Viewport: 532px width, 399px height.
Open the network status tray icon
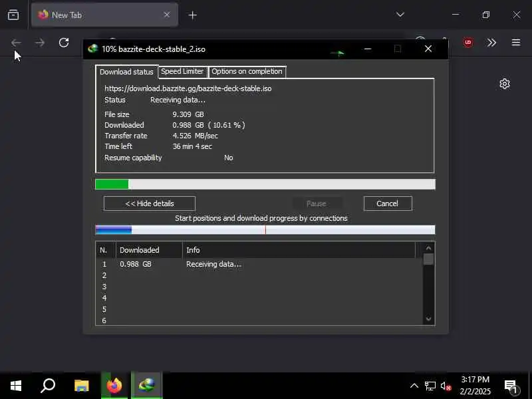[x=430, y=386]
